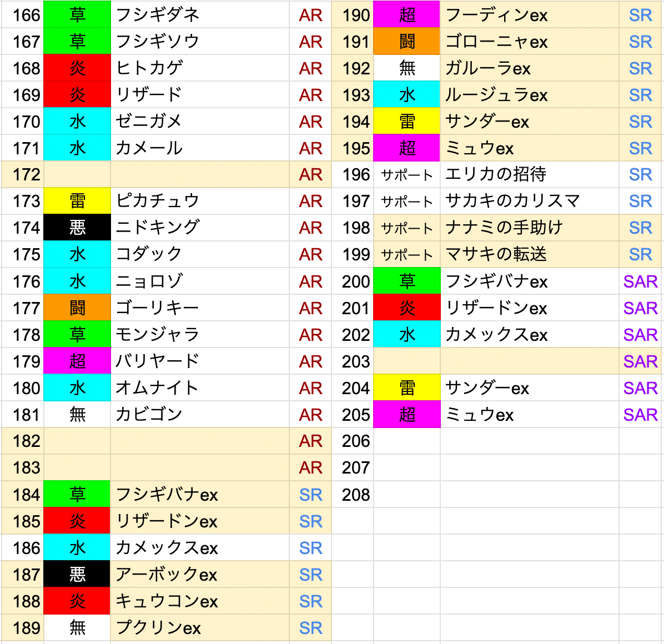Select the AR rarity cell in row 166
The height and width of the screenshot is (644, 664).
coord(310,15)
